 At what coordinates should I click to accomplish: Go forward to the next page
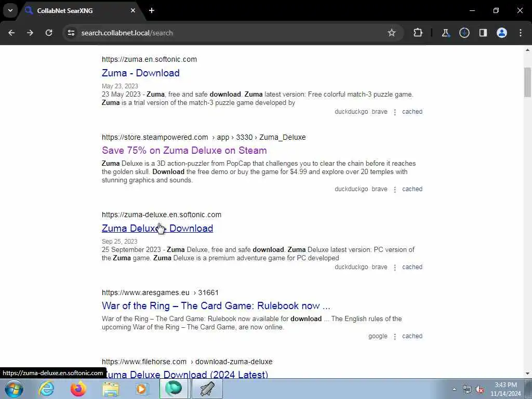30,33
